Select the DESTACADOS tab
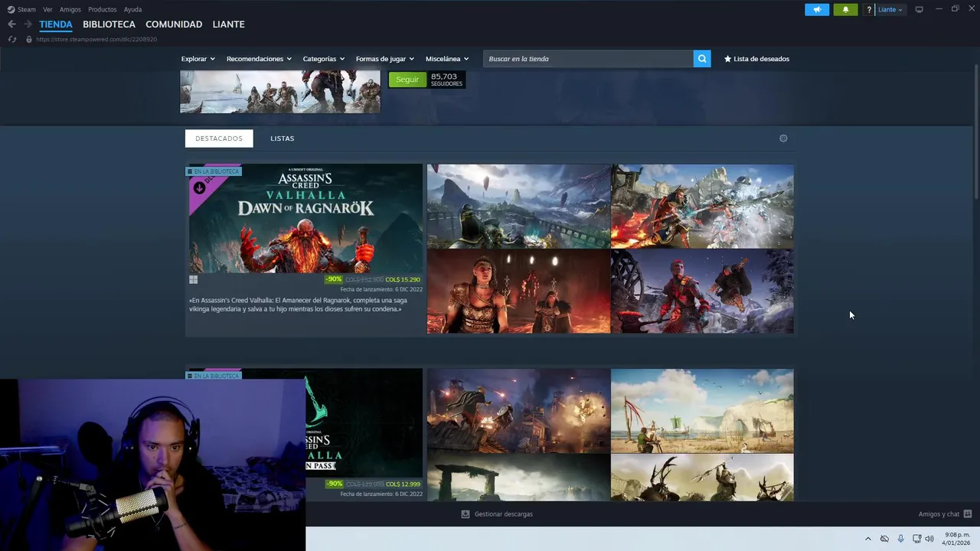Viewport: 980px width, 551px height. (219, 139)
